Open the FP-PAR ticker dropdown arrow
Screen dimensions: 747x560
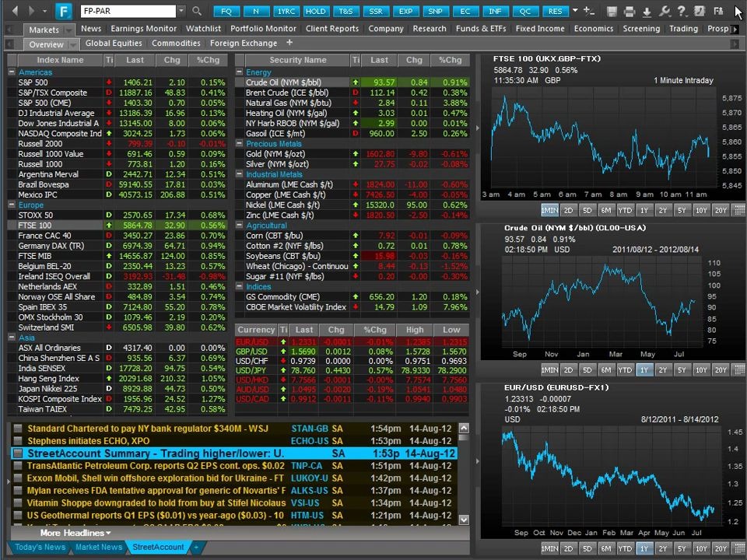[181, 10]
